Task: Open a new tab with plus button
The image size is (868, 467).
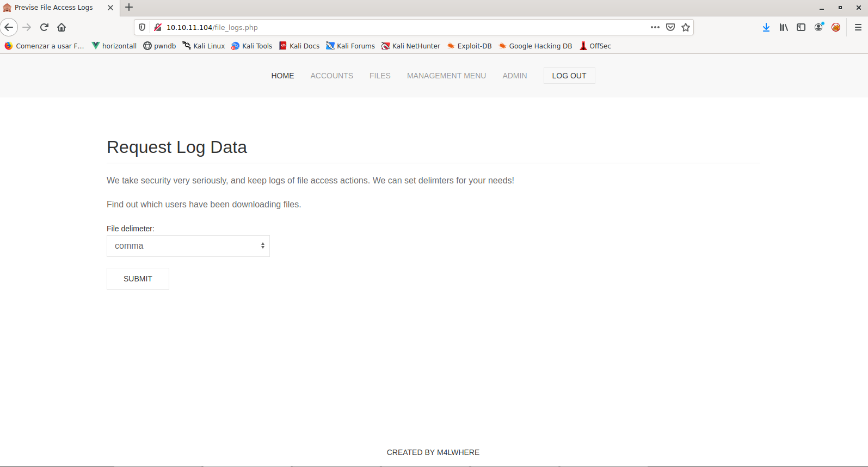Action: tap(129, 8)
